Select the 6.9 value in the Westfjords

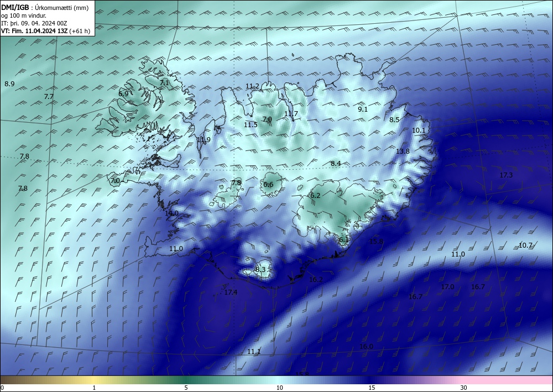click(123, 94)
